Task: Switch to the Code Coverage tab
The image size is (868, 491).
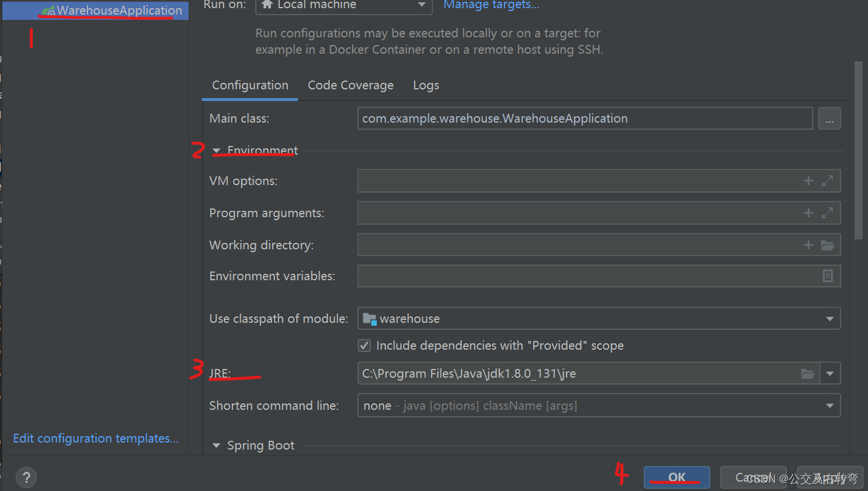Action: click(x=350, y=85)
